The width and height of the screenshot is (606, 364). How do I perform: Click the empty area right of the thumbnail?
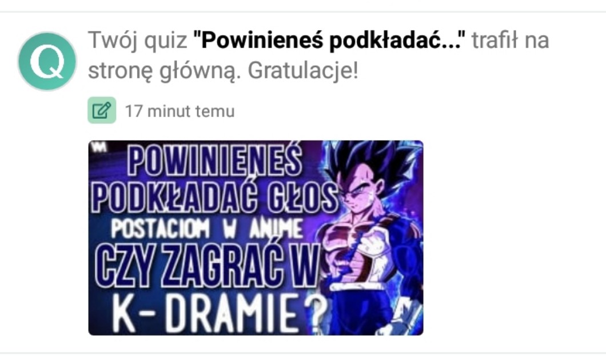tap(514, 238)
